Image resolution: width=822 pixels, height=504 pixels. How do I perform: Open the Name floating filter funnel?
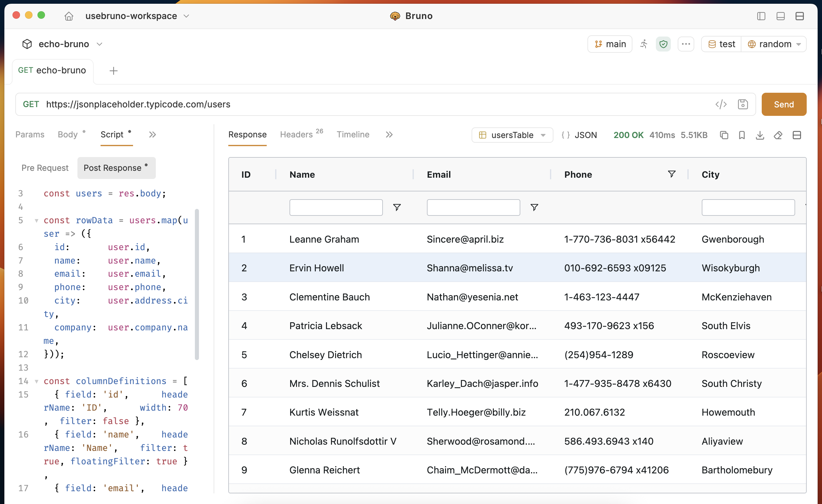(x=397, y=207)
